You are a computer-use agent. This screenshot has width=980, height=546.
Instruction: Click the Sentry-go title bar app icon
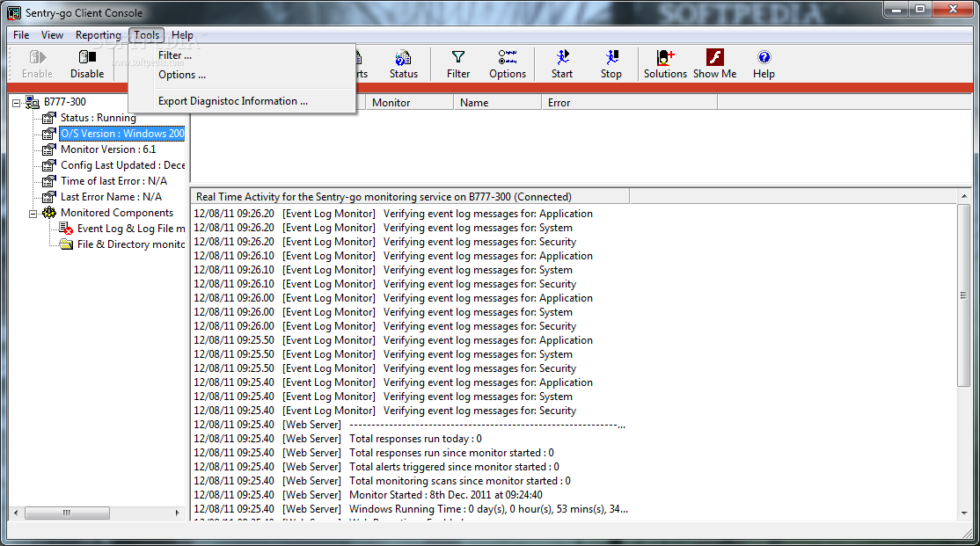click(x=14, y=12)
